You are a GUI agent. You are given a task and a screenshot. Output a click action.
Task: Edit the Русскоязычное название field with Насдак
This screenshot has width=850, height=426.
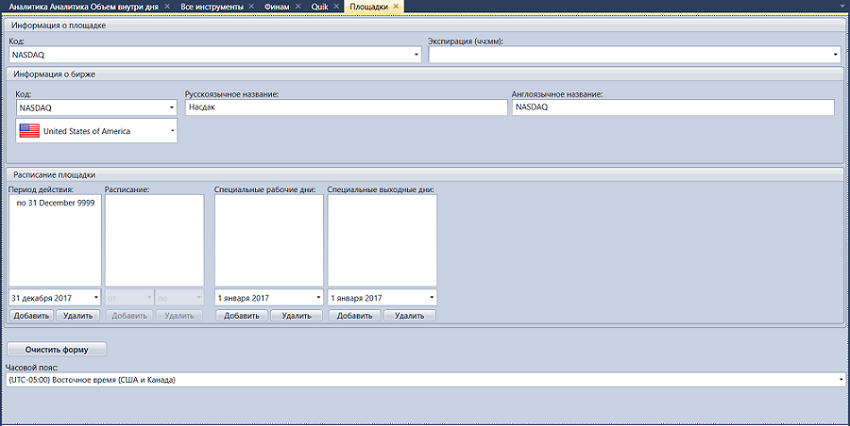[x=346, y=107]
